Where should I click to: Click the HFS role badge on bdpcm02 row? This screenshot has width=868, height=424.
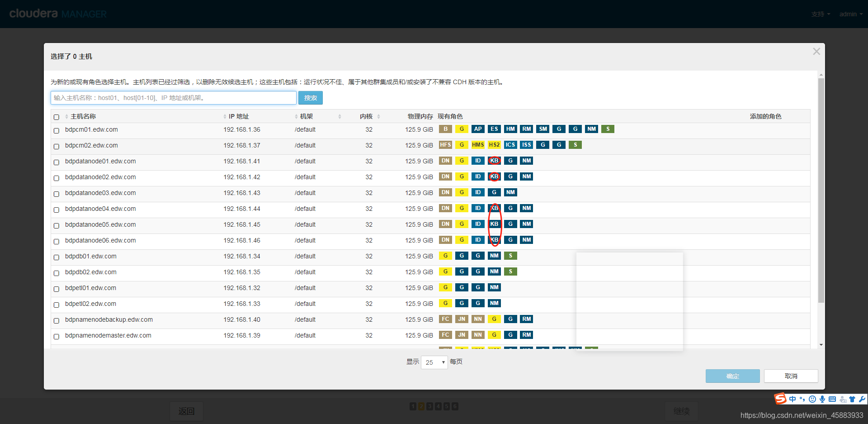click(445, 145)
